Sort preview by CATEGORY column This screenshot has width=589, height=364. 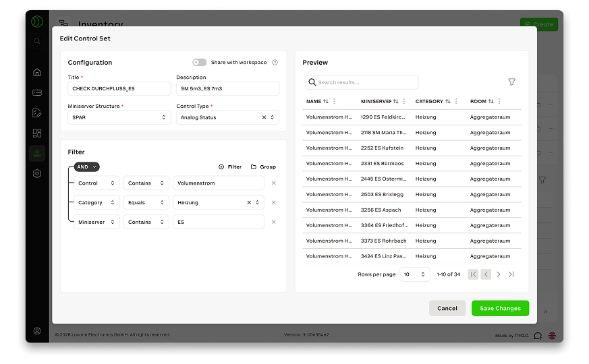(x=447, y=101)
